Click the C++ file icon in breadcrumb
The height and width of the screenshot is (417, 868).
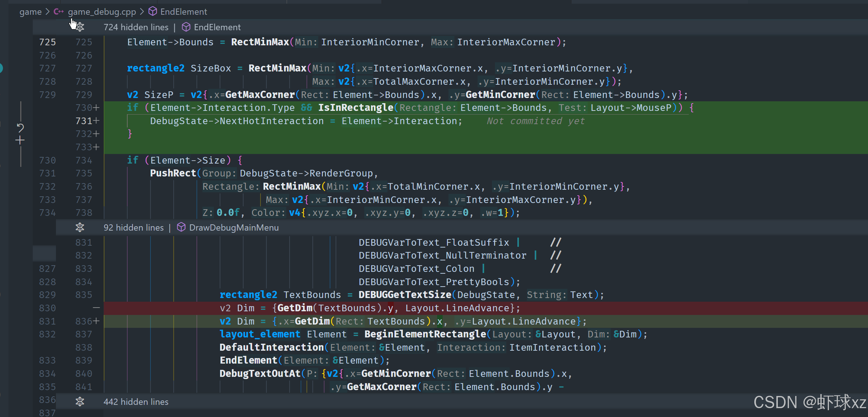click(x=59, y=12)
